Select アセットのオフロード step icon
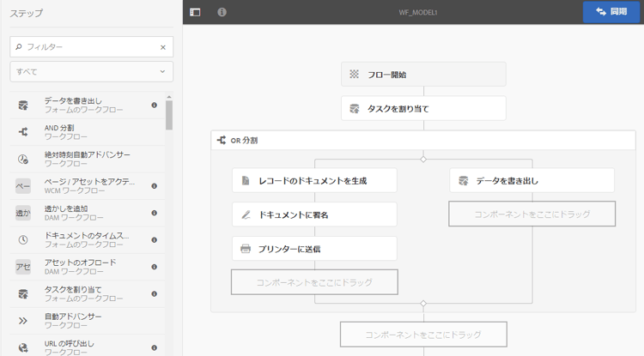644x356 pixels. (23, 267)
